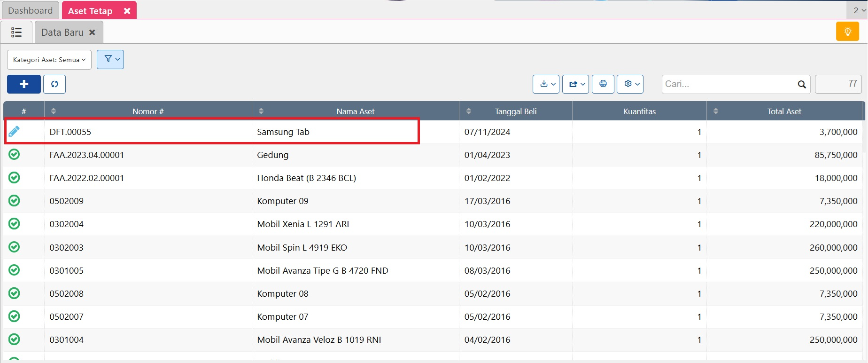Click the record count box showing 77
This screenshot has width=868, height=363.
tap(838, 84)
